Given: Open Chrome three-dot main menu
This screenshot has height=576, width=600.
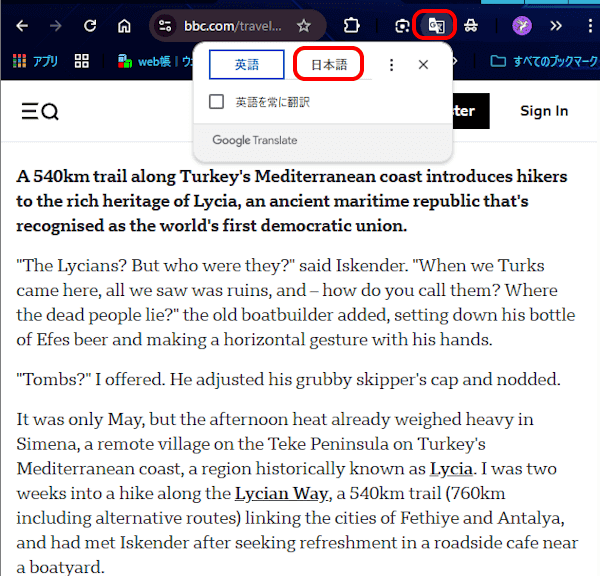Looking at the screenshot, I should point(586,25).
